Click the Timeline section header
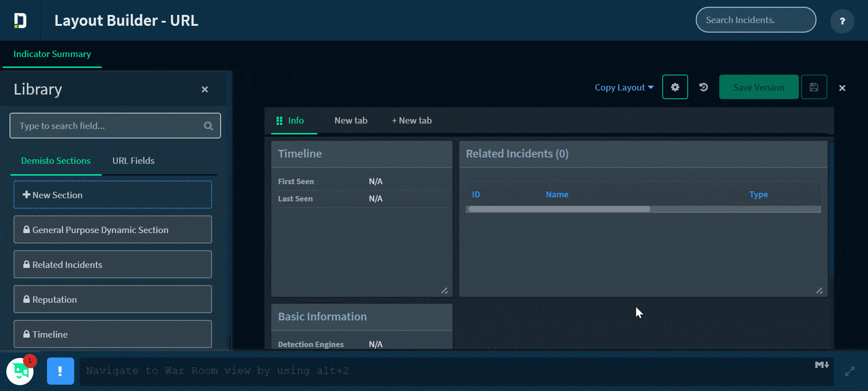The height and width of the screenshot is (391, 868). click(x=362, y=154)
